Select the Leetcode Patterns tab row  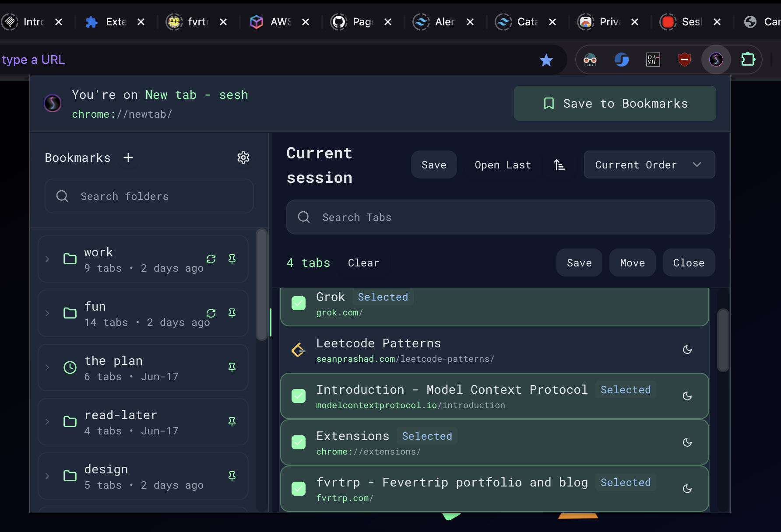coord(494,350)
